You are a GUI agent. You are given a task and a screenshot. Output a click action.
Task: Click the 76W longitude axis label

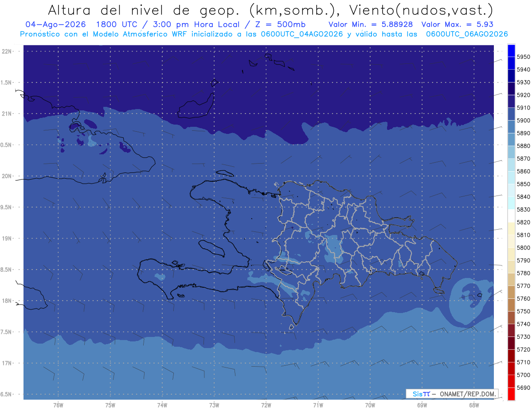(x=58, y=405)
